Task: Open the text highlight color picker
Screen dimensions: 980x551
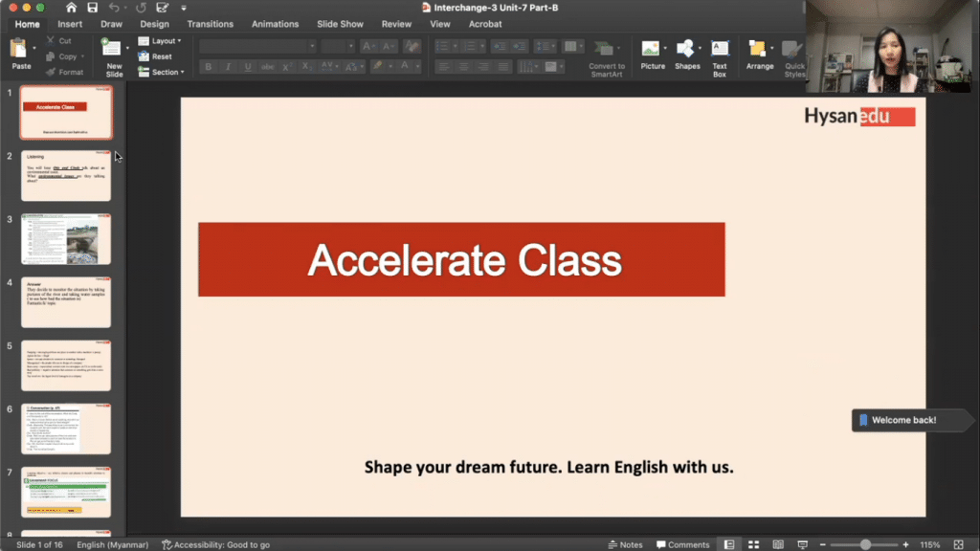Action: tap(377, 66)
